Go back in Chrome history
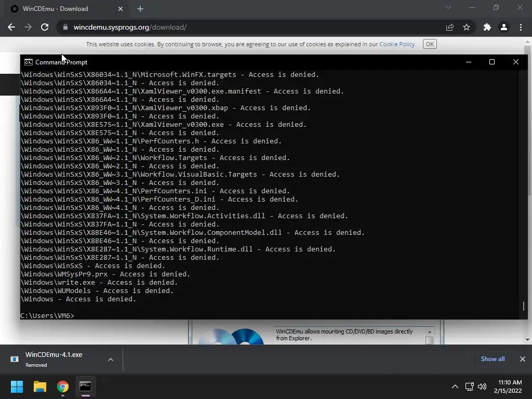Image resolution: width=532 pixels, height=399 pixels. pyautogui.click(x=11, y=27)
